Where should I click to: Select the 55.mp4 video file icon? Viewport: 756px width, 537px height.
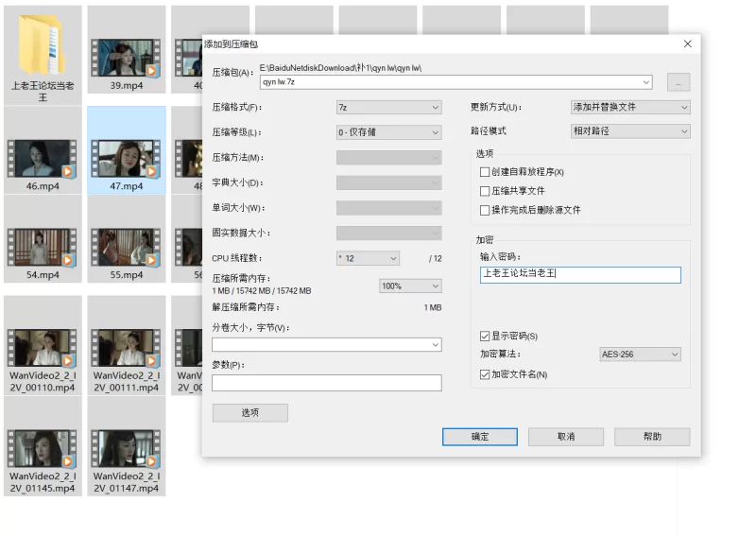(126, 246)
